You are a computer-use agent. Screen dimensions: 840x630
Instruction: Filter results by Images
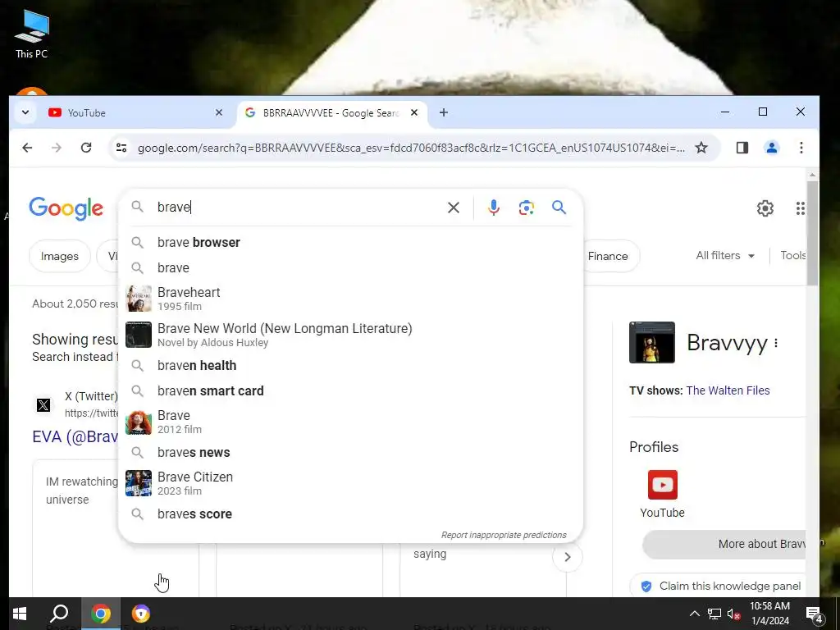tap(59, 256)
